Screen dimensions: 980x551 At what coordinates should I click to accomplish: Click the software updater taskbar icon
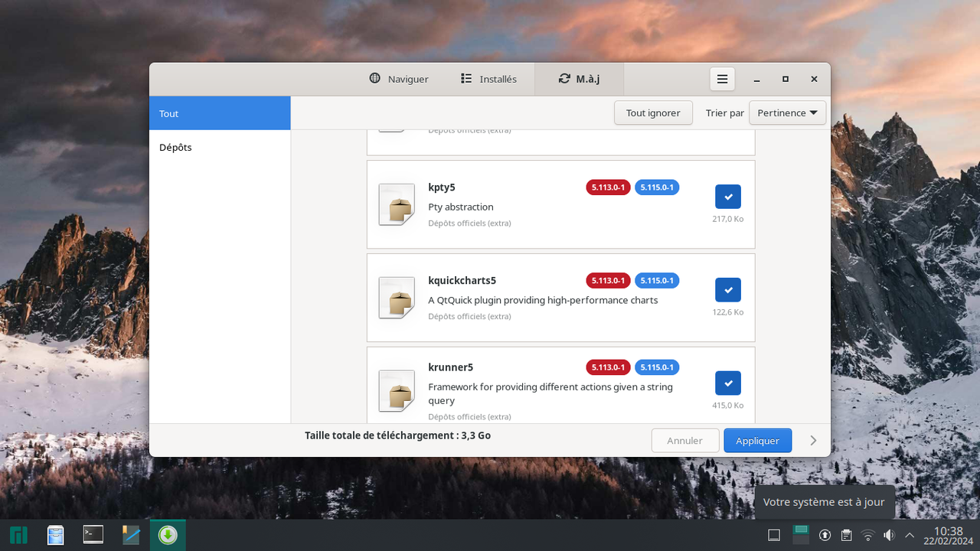point(168,535)
